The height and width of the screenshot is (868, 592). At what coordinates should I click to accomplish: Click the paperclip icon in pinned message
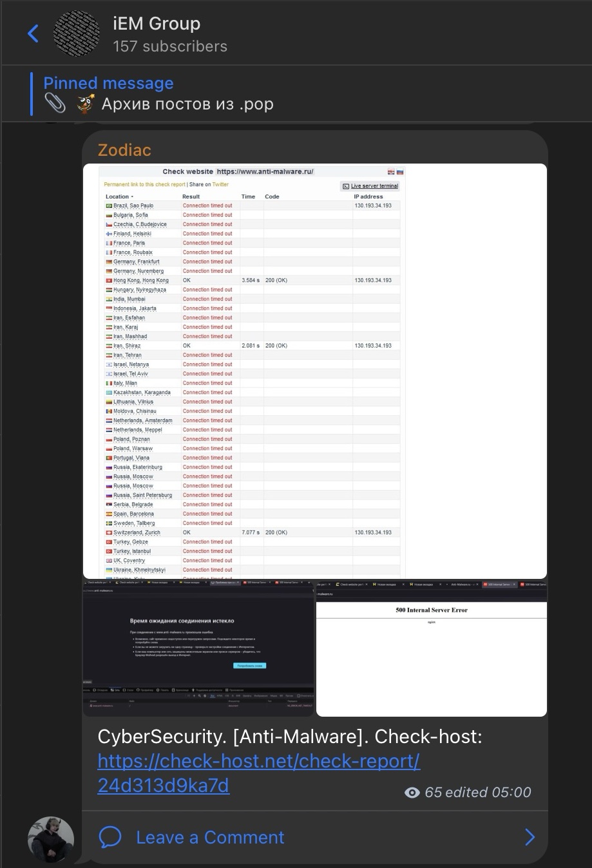click(55, 103)
